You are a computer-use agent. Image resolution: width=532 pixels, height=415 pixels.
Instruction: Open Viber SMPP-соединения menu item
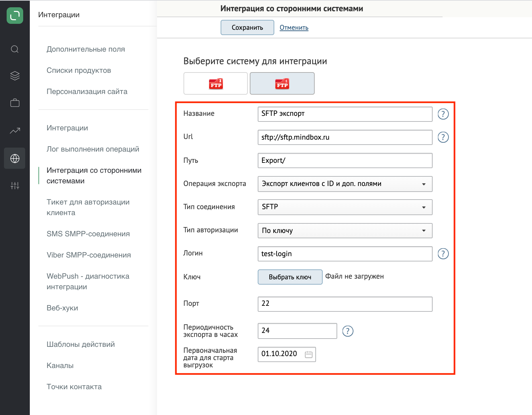[89, 255]
